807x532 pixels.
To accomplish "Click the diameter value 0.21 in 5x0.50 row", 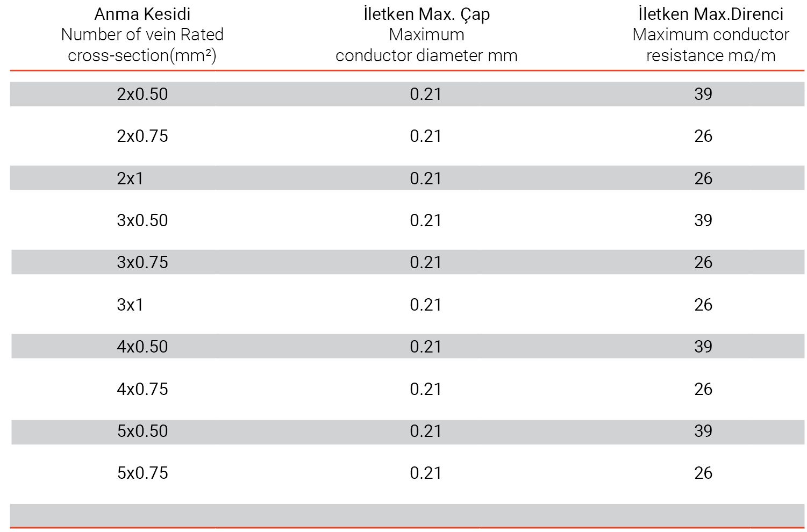I will pos(425,431).
